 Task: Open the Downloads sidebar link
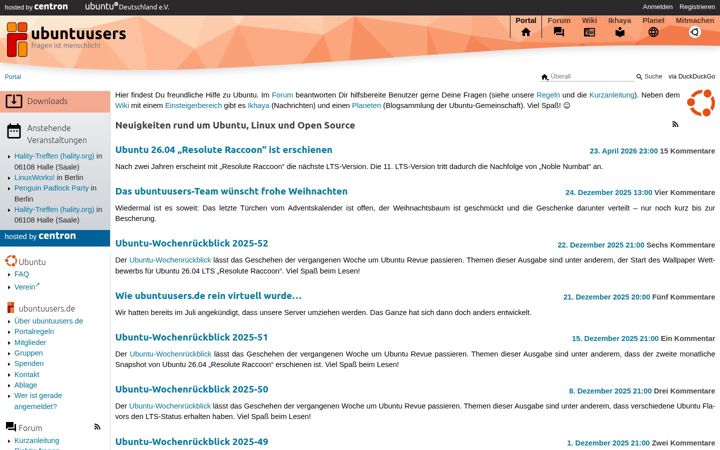(47, 101)
